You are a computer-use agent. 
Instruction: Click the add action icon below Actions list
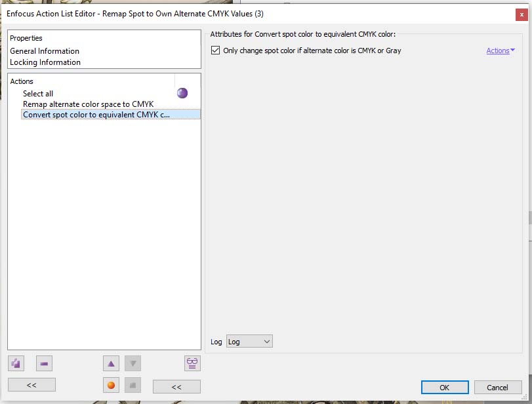point(16,363)
